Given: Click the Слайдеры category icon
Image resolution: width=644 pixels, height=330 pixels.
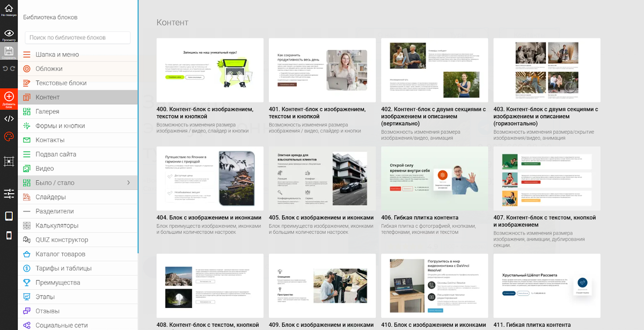Looking at the screenshot, I should pyautogui.click(x=27, y=197).
